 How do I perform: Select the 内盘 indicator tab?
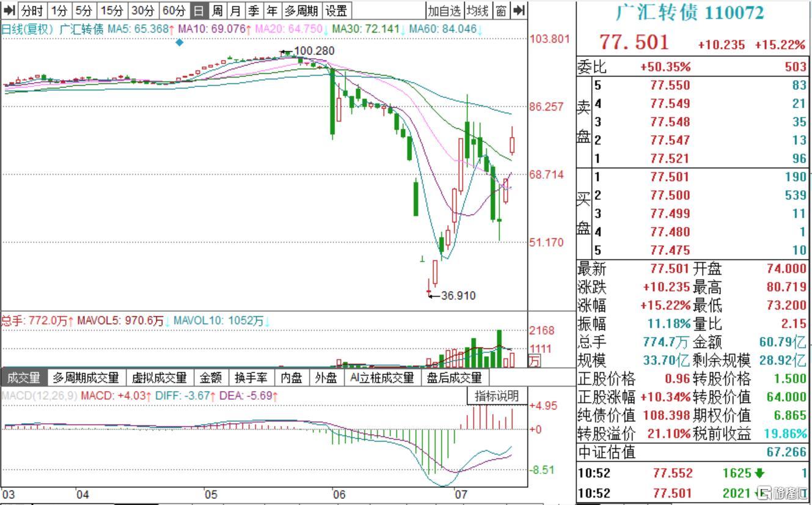291,378
